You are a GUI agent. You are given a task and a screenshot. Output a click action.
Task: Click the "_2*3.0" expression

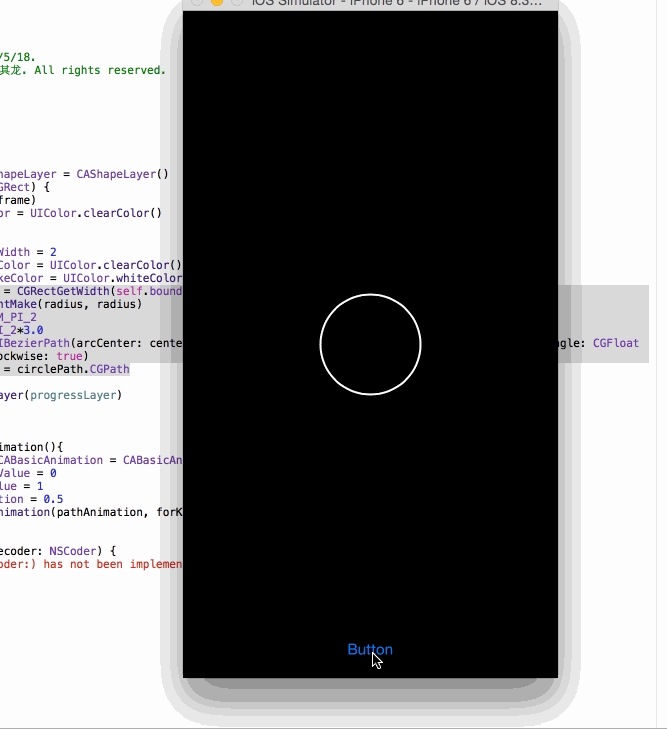[x=21, y=331]
